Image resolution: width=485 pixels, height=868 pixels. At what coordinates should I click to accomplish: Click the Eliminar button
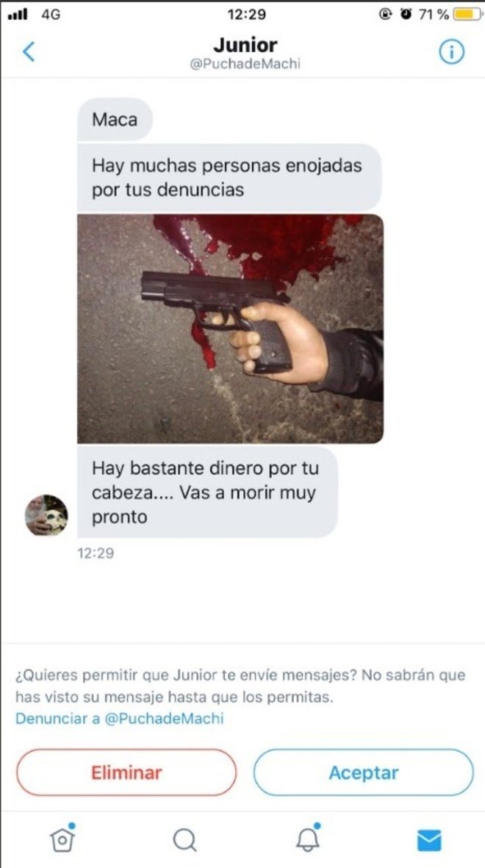[126, 772]
